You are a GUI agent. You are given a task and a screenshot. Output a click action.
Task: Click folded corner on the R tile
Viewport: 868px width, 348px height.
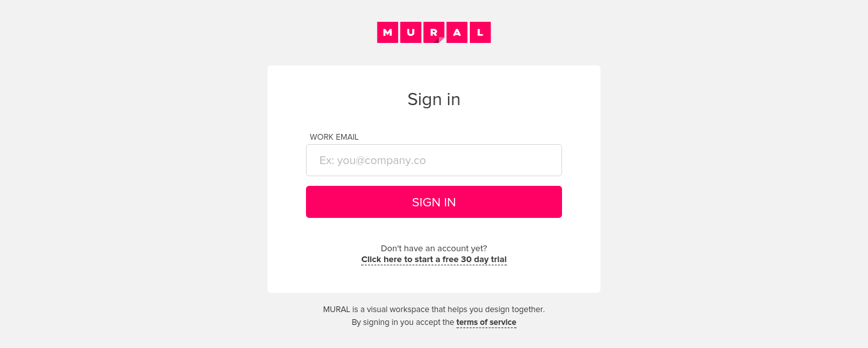coord(440,40)
